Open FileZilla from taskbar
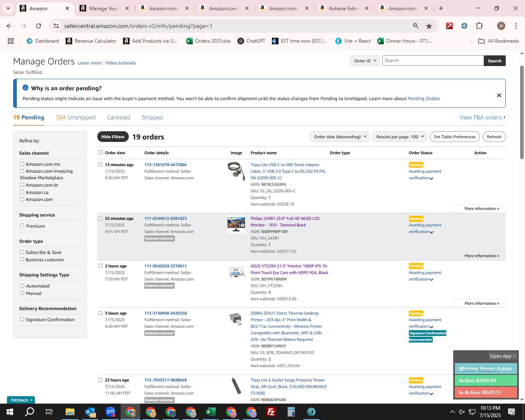The height and width of the screenshot is (420, 525). [x=271, y=412]
